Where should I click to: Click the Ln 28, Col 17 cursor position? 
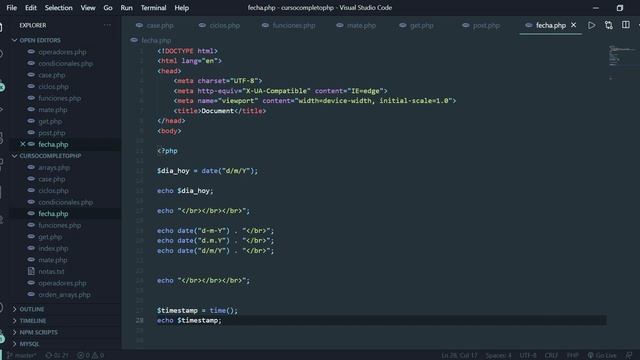coord(459,356)
